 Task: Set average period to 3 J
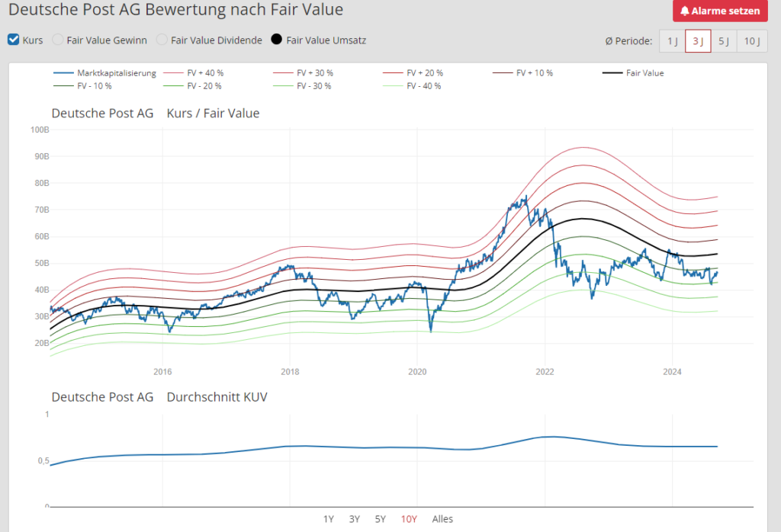point(698,40)
